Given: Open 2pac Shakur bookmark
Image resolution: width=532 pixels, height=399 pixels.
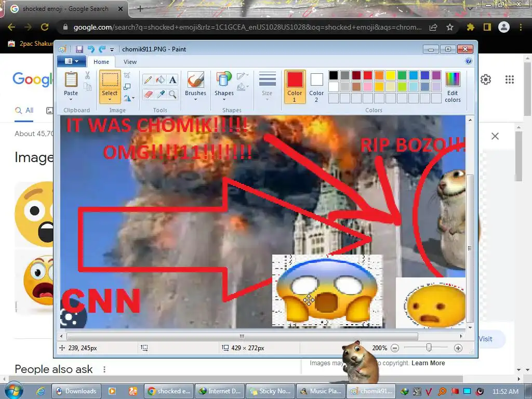Looking at the screenshot, I should 30,44.
